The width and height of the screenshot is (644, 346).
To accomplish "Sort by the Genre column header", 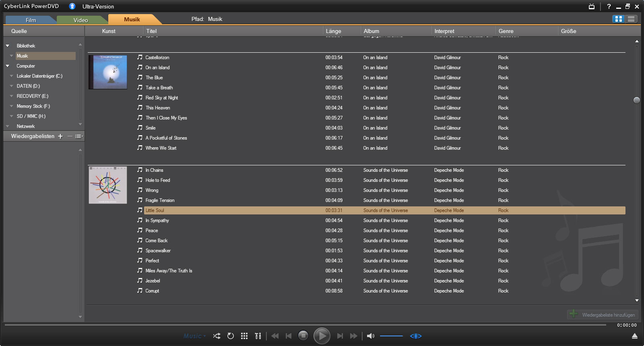I will point(527,31).
